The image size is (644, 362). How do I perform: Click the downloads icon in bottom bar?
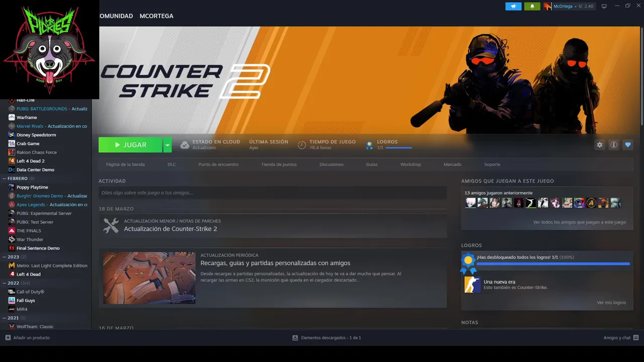click(x=295, y=338)
